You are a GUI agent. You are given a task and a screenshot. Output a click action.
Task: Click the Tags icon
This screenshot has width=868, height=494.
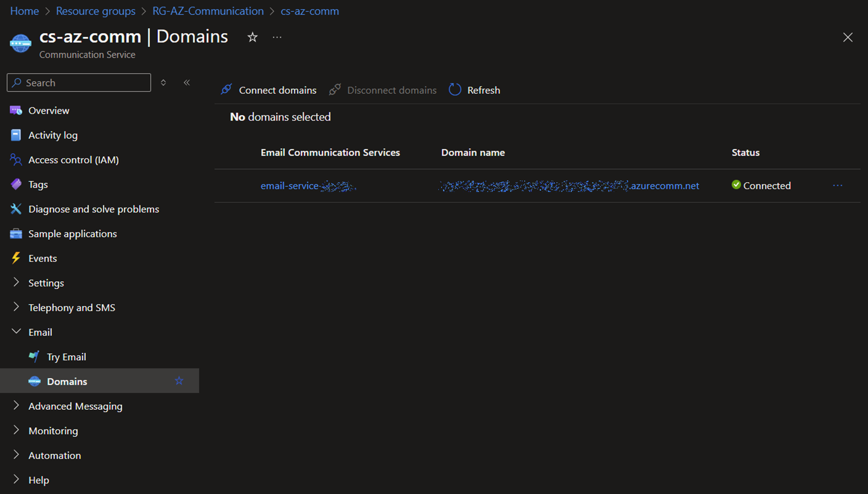tap(16, 184)
